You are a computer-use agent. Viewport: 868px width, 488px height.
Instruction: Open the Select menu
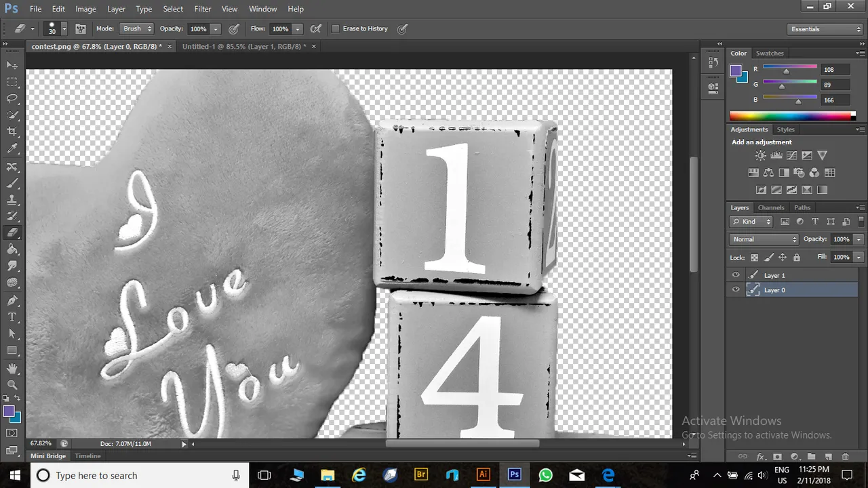coord(173,9)
